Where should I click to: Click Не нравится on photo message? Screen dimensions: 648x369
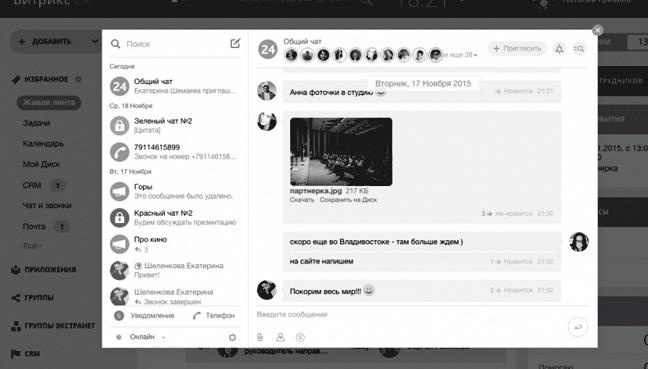coord(514,213)
